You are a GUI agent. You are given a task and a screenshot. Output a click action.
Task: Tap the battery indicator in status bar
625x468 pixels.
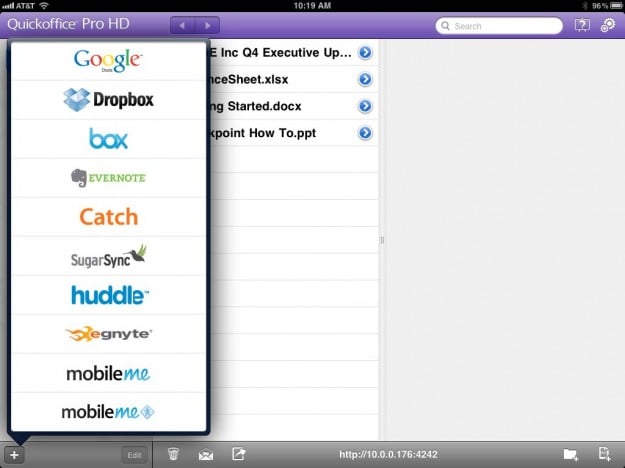[x=615, y=6]
